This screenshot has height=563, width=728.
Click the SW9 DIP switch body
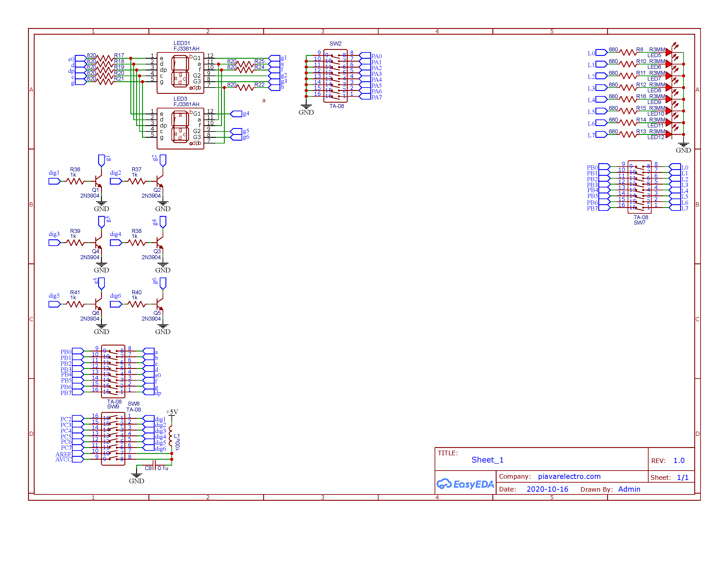pos(113,371)
